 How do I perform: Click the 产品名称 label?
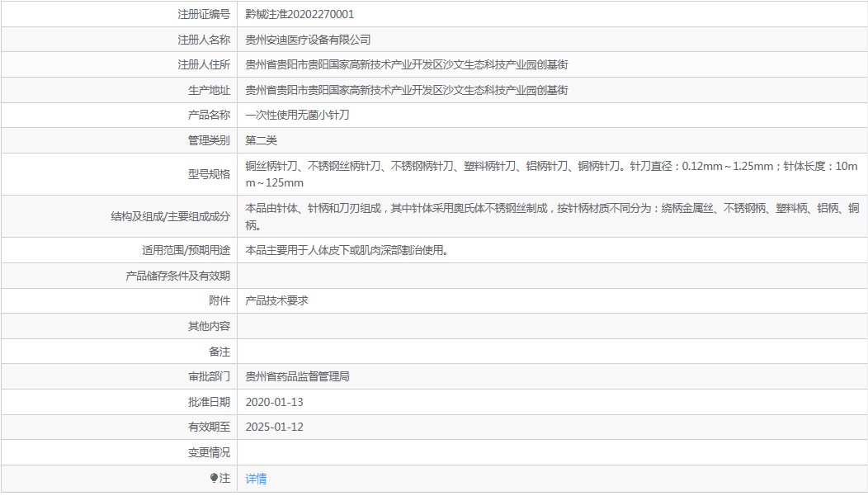click(210, 116)
